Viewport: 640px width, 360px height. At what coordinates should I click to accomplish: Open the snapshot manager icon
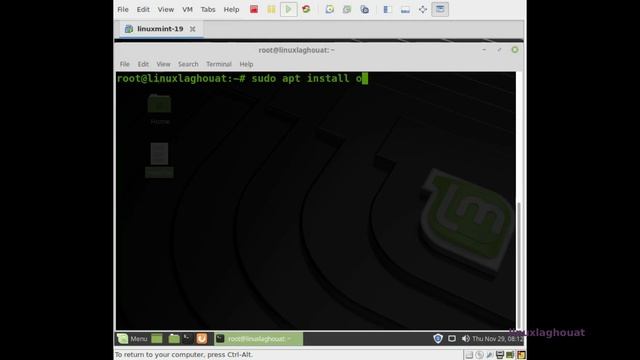[x=364, y=9]
